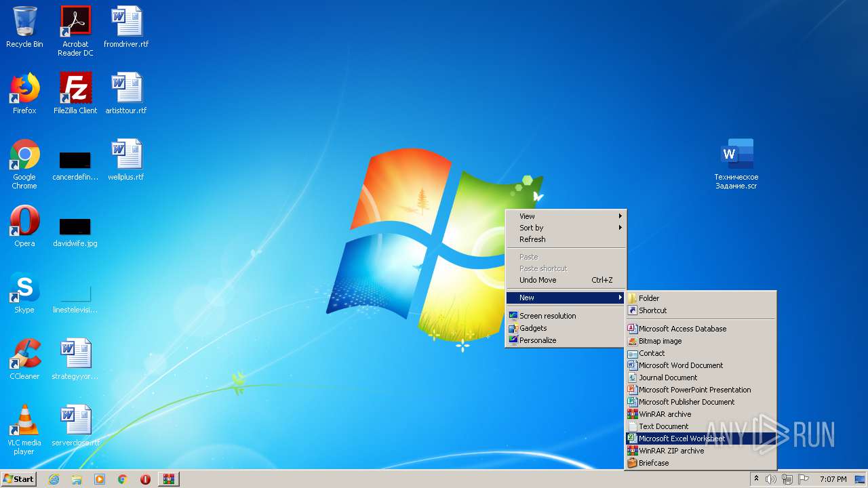Screen dimensions: 868x488
Task: Select the linestelevisi... desktop file
Action: [x=75, y=298]
